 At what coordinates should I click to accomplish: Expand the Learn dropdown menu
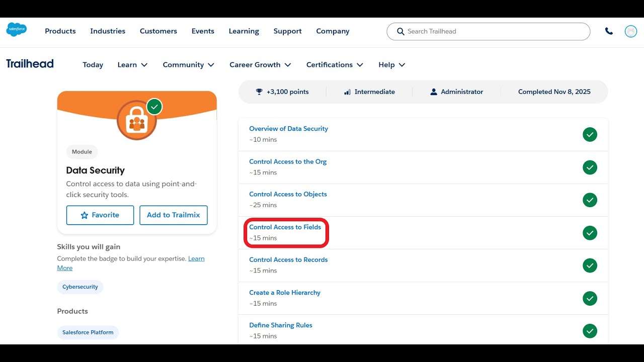132,65
